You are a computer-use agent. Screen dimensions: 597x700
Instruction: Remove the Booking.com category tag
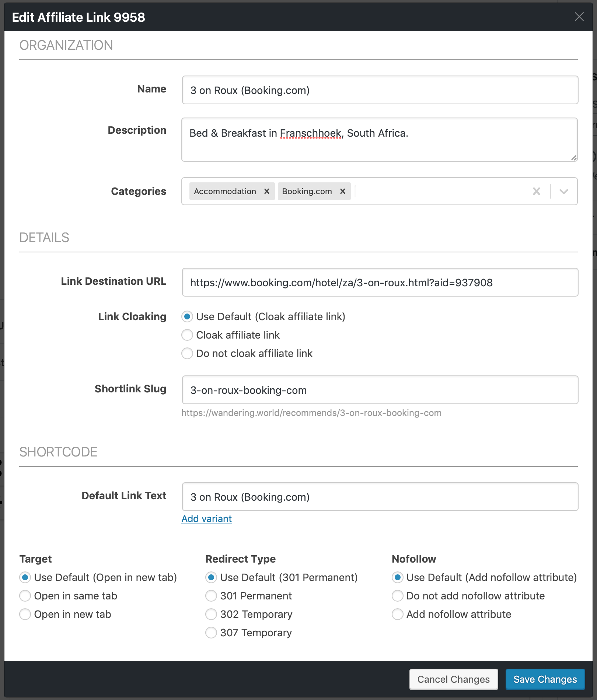343,191
